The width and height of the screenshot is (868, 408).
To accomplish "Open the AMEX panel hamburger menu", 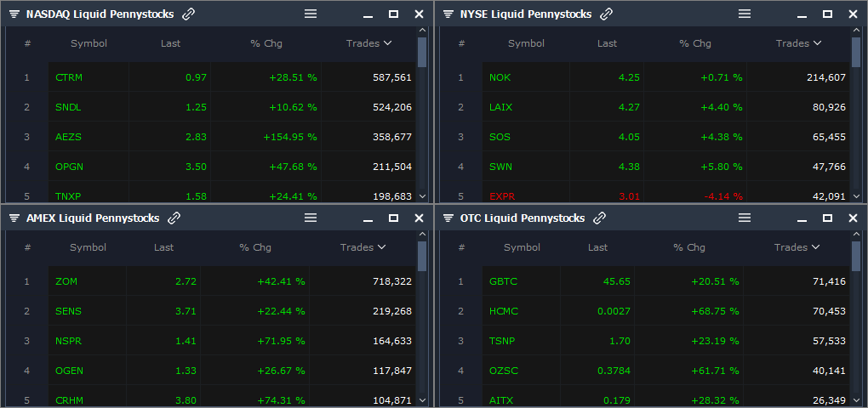I will tap(311, 218).
